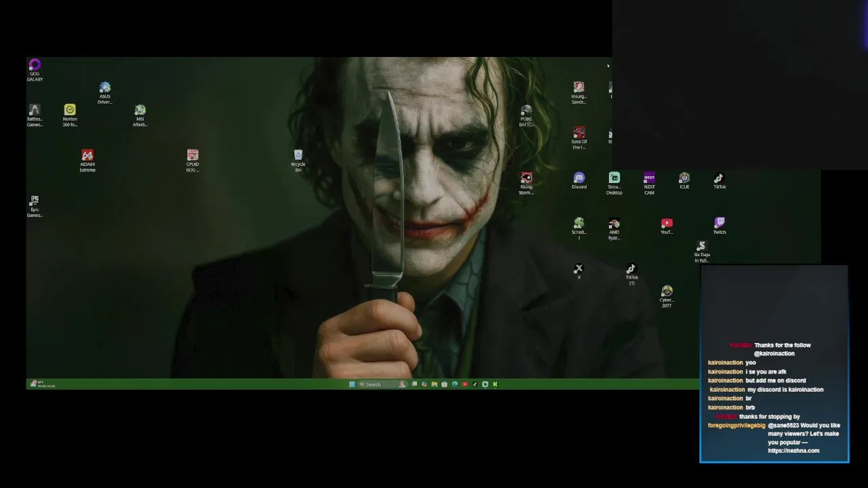Select the Norton 360 desktop icon
The height and width of the screenshot is (488, 868).
pyautogui.click(x=70, y=115)
